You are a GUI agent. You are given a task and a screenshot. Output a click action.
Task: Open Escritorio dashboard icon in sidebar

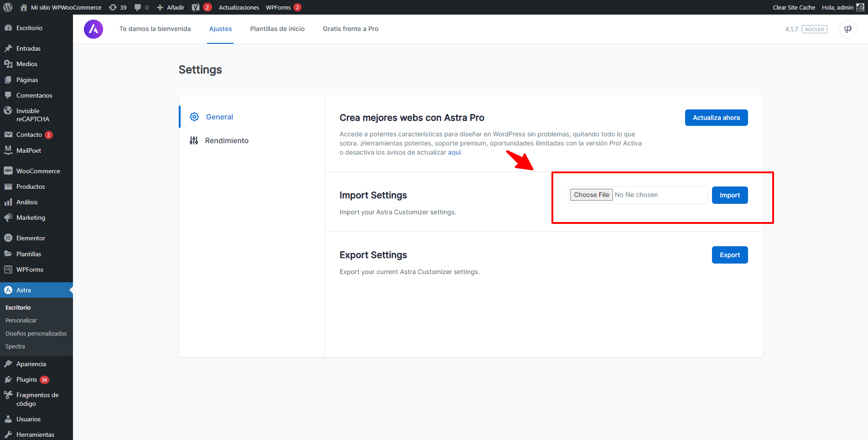[x=8, y=28]
